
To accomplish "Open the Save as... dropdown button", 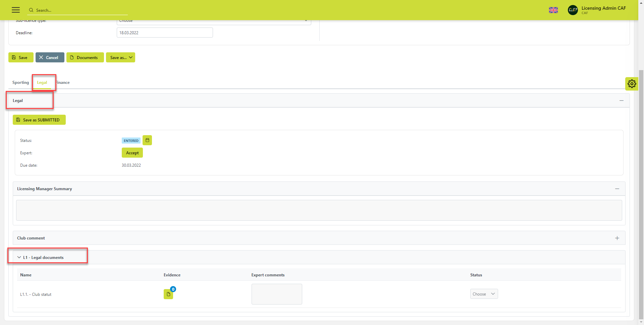I will pos(120,57).
